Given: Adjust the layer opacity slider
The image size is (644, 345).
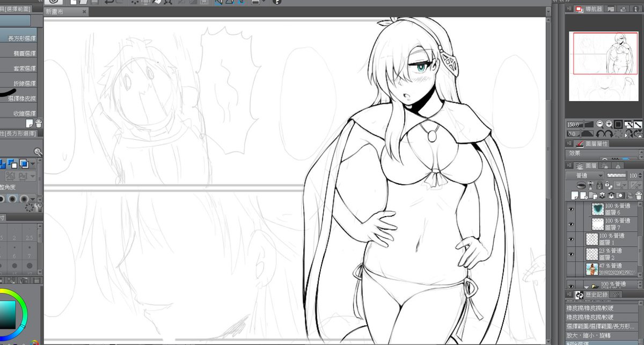Looking at the screenshot, I should click(617, 176).
